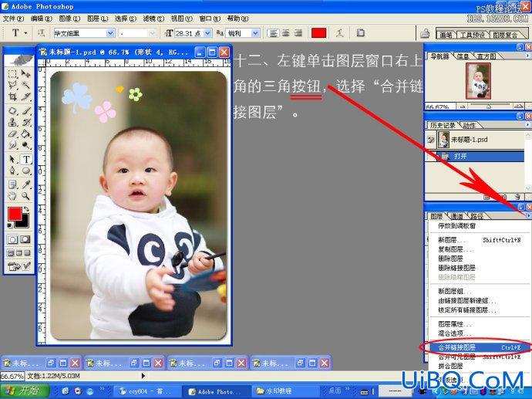Select the 打开 history state
This screenshot has height=399, width=532.
point(475,156)
